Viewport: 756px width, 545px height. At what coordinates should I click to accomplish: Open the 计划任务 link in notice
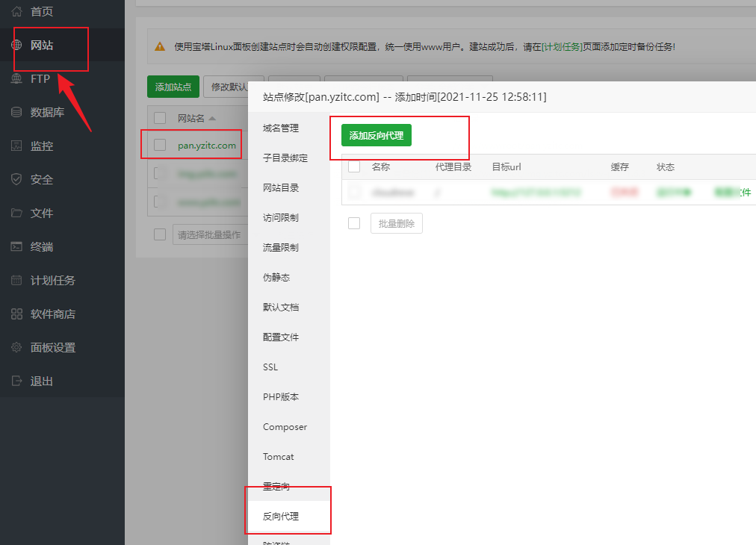tap(562, 46)
